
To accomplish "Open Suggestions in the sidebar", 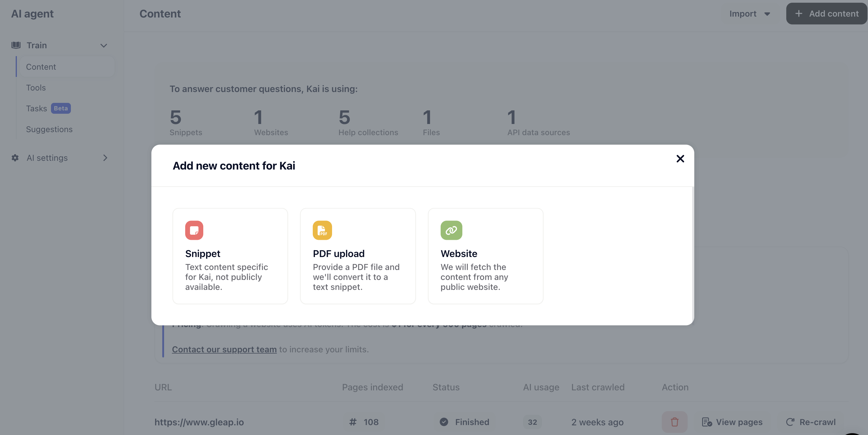I will 49,129.
